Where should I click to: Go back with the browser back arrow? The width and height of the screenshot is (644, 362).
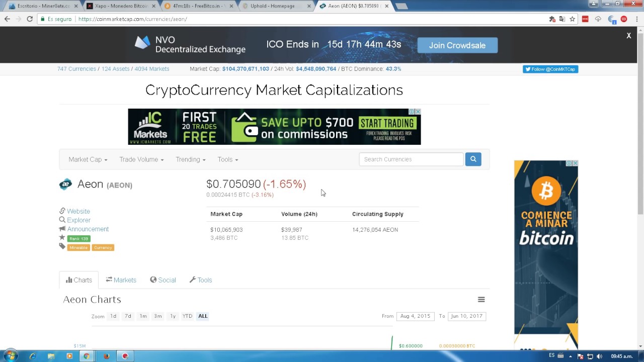coord(7,19)
